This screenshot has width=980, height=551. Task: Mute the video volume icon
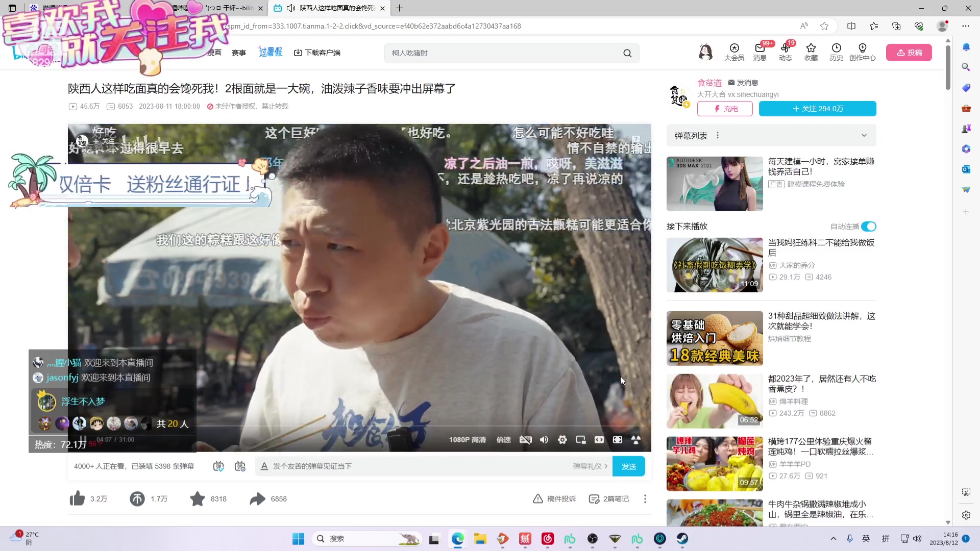(x=544, y=440)
